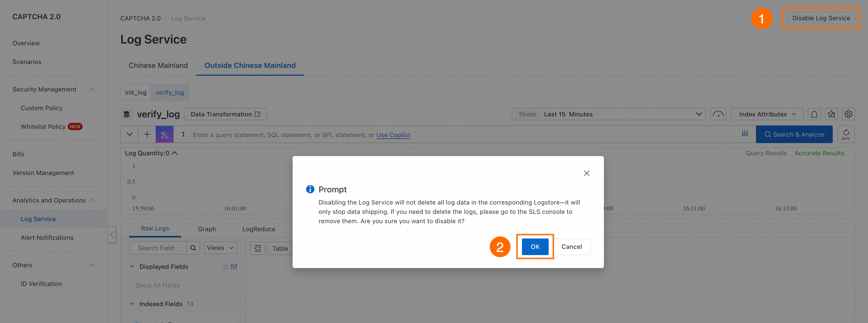Select the init_log tab
868x323 pixels.
coord(135,92)
